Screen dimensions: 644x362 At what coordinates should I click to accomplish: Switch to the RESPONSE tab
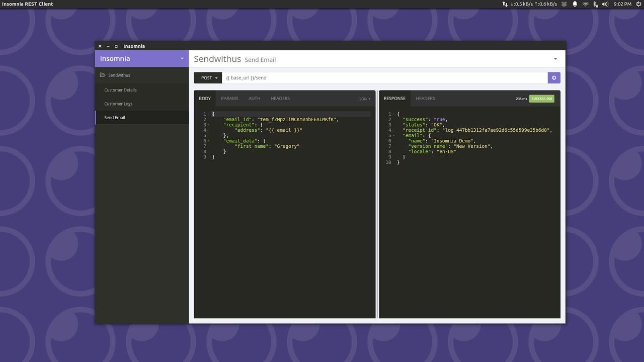(394, 99)
